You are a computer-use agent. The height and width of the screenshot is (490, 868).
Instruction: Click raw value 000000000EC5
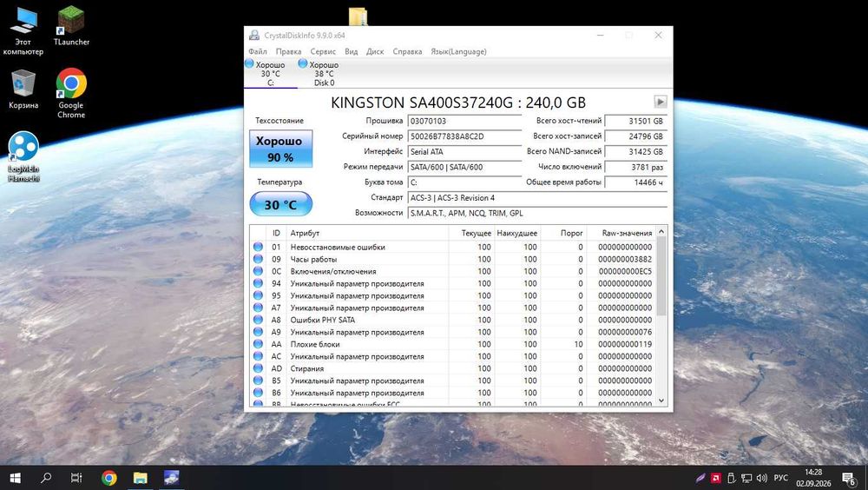coord(625,272)
